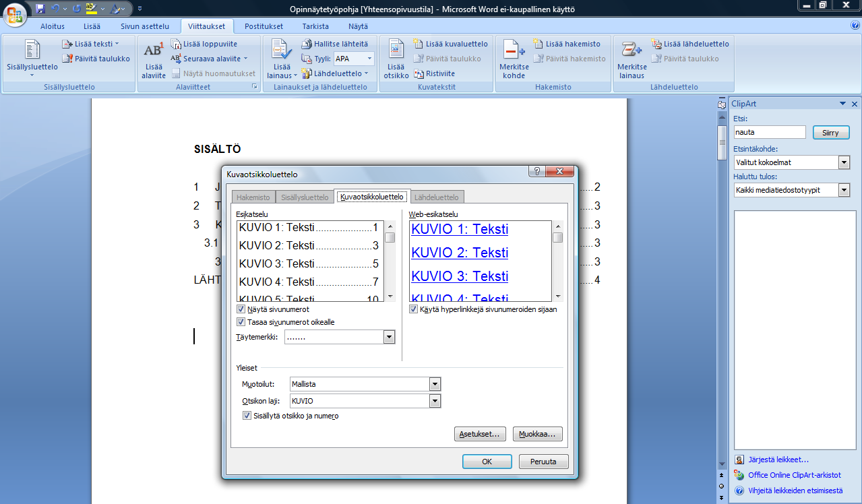Switch to Sivun asettelu tab
The height and width of the screenshot is (504, 862).
click(145, 26)
